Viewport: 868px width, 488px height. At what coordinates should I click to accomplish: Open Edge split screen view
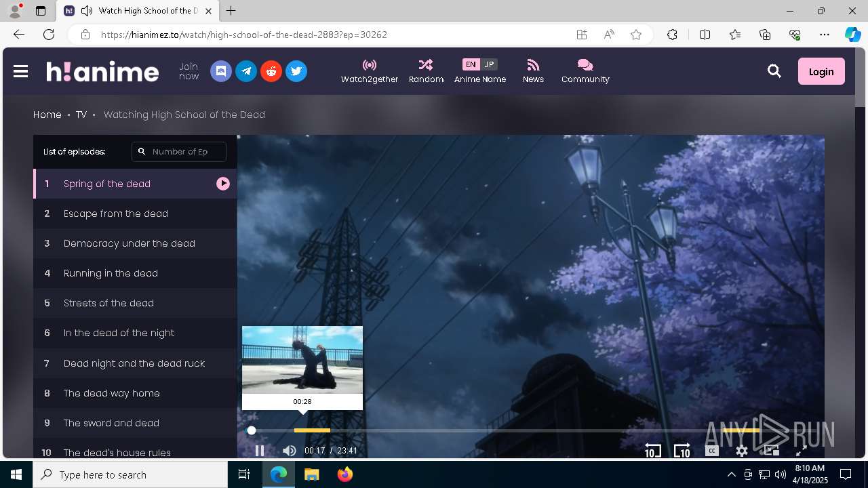(705, 35)
